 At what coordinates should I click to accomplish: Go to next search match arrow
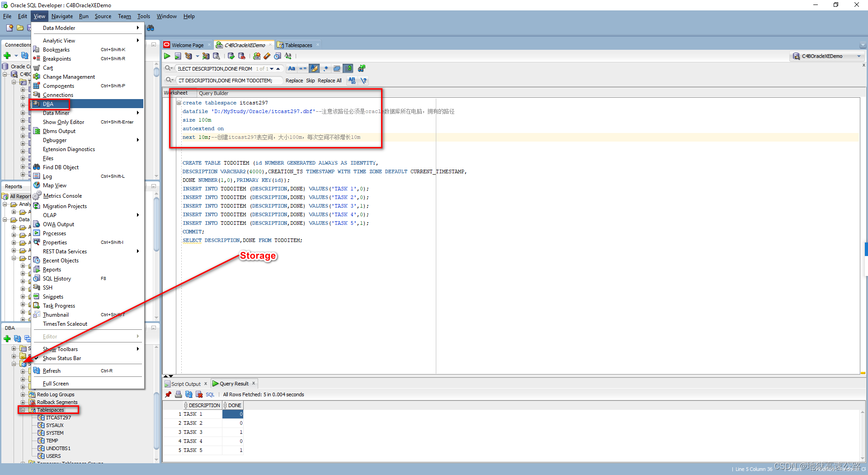(272, 69)
